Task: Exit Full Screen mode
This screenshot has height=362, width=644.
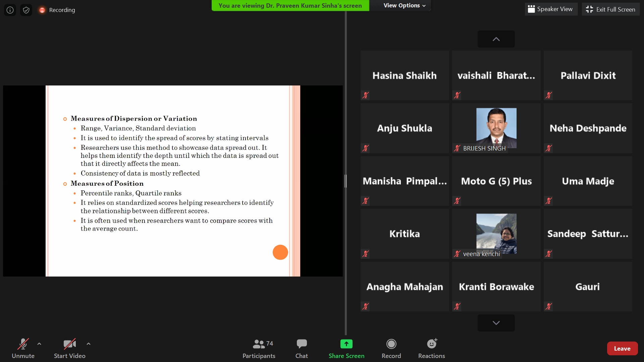Action: point(610,9)
